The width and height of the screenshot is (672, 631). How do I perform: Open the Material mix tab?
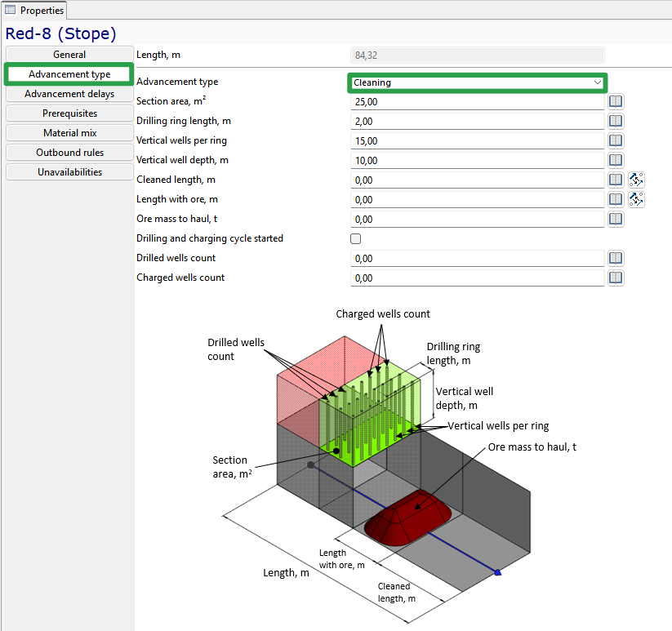click(69, 133)
